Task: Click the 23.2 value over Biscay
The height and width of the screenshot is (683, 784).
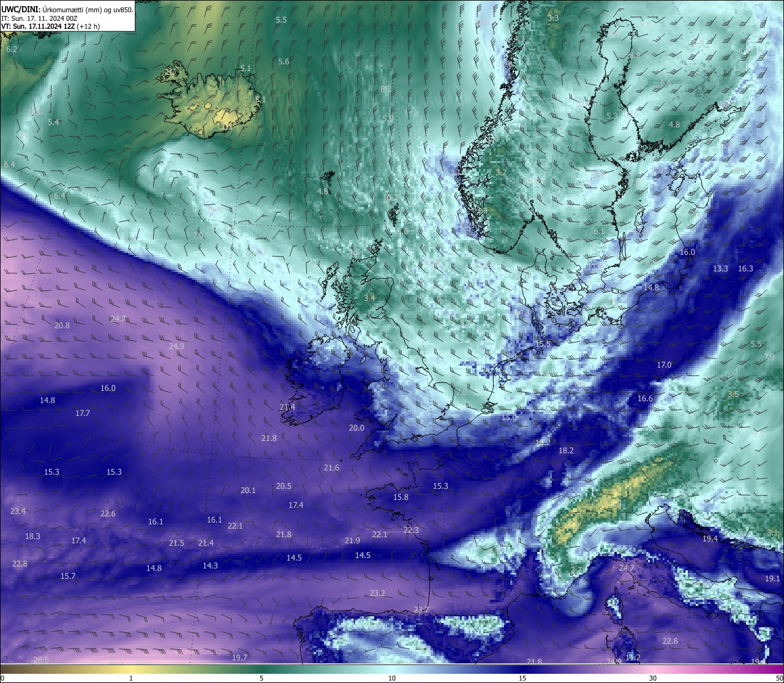Action: 377,593
